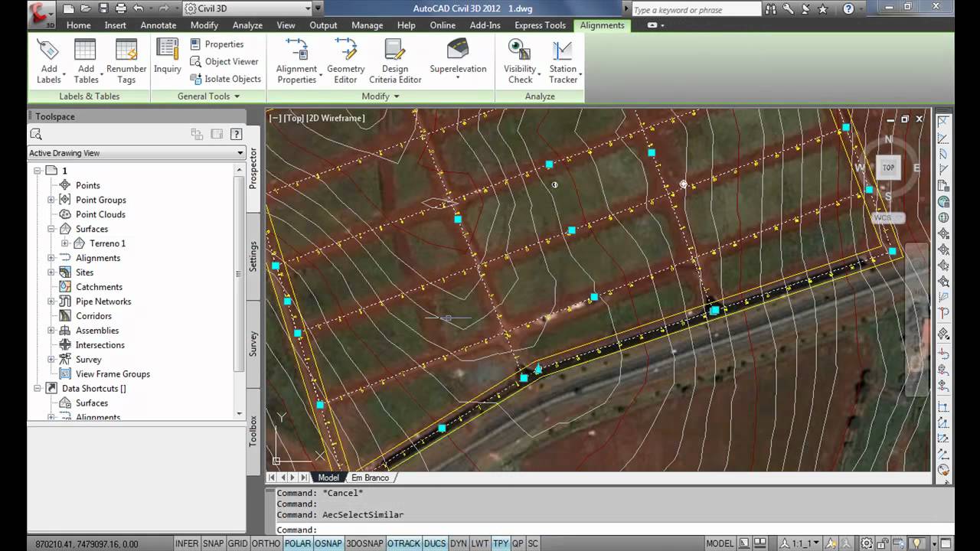Image resolution: width=980 pixels, height=551 pixels.
Task: Undo the last action
Action: coord(138,9)
